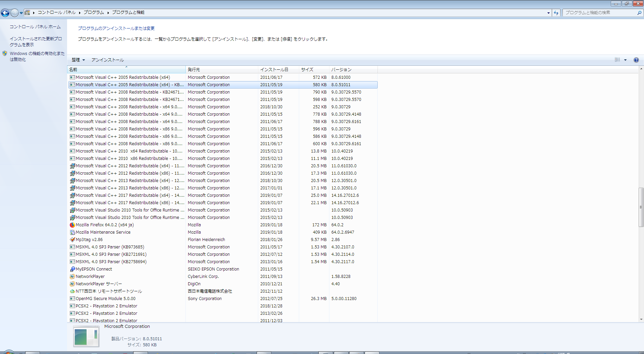Select NTT西日本 リモートサポートツール icon

[72, 291]
